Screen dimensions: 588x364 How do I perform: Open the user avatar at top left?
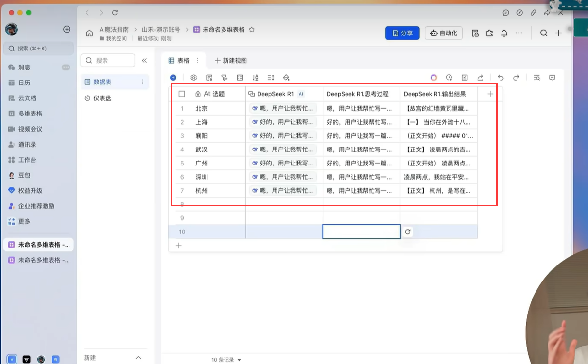click(12, 29)
